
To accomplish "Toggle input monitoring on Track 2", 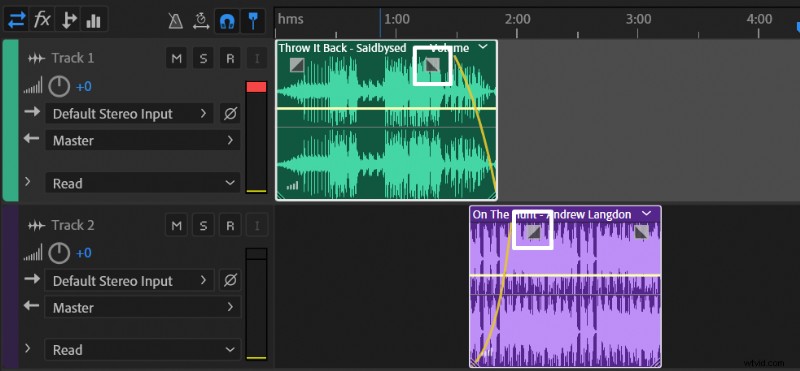I will click(x=257, y=226).
